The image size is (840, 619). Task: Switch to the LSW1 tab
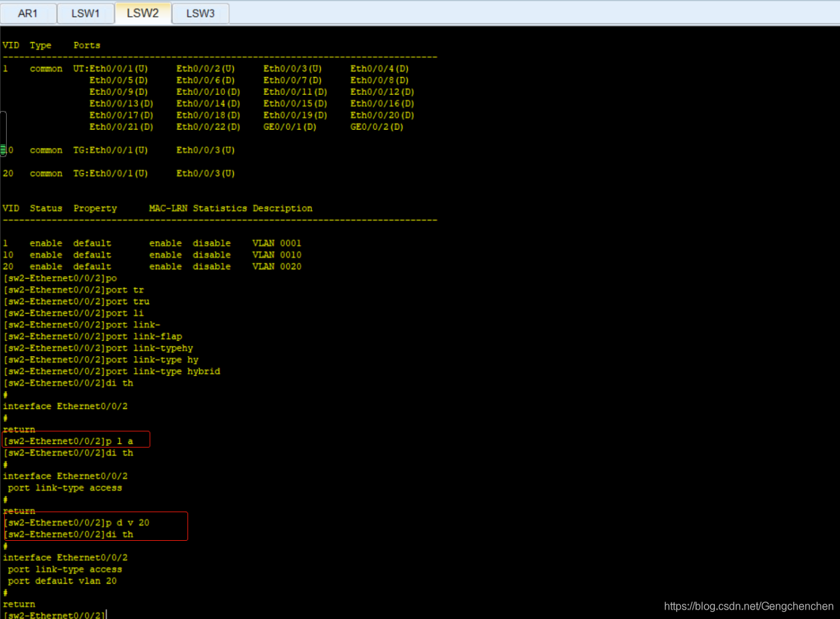point(86,13)
